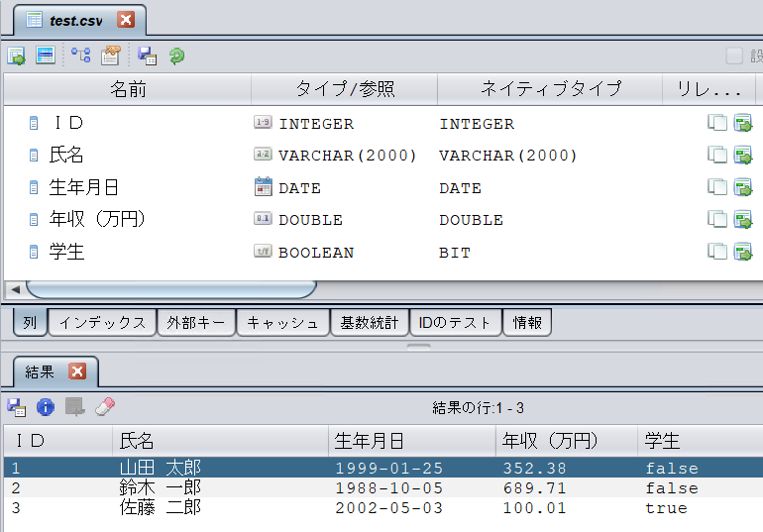This screenshot has width=763, height=532.
Task: Click the blue info icon in results toolbar
Action: click(x=46, y=407)
